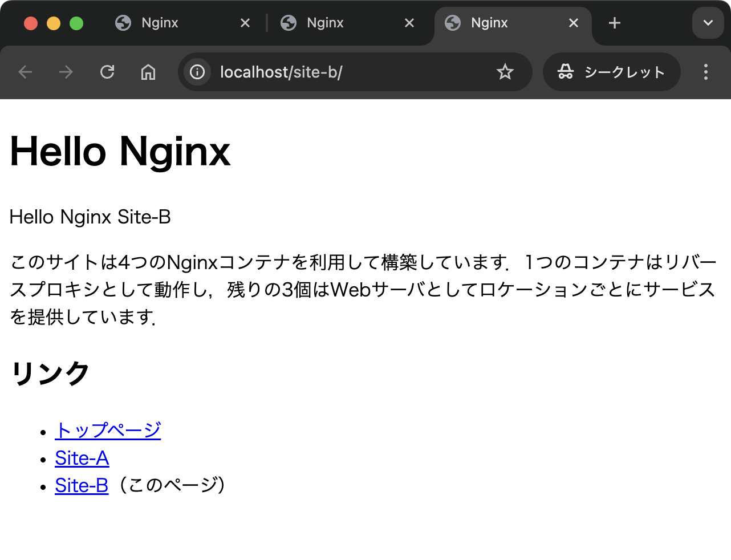Click the browser back arrow
The width and height of the screenshot is (731, 560).
click(25, 72)
